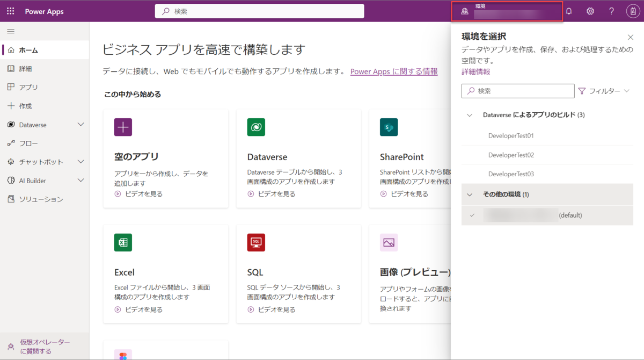This screenshot has height=360, width=644.
Task: Click the green Dataverse card icon
Action: tap(256, 127)
